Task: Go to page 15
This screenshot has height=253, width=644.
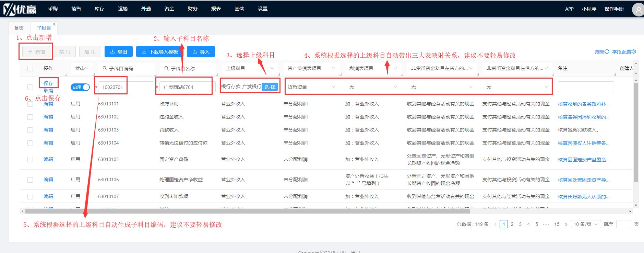Action: (x=557, y=224)
